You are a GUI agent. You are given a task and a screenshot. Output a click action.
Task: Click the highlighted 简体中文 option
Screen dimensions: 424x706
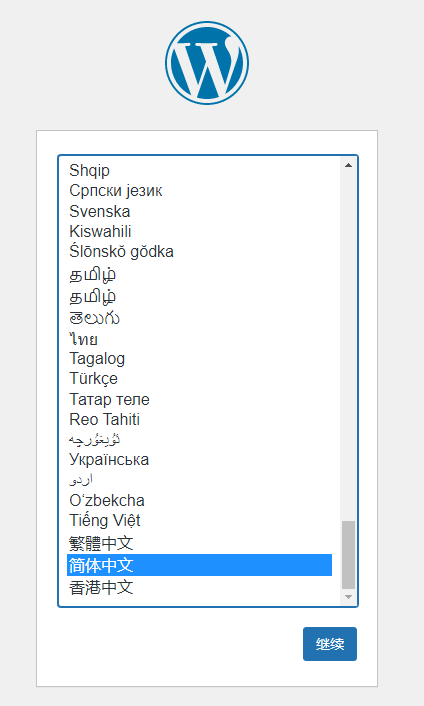(x=199, y=565)
